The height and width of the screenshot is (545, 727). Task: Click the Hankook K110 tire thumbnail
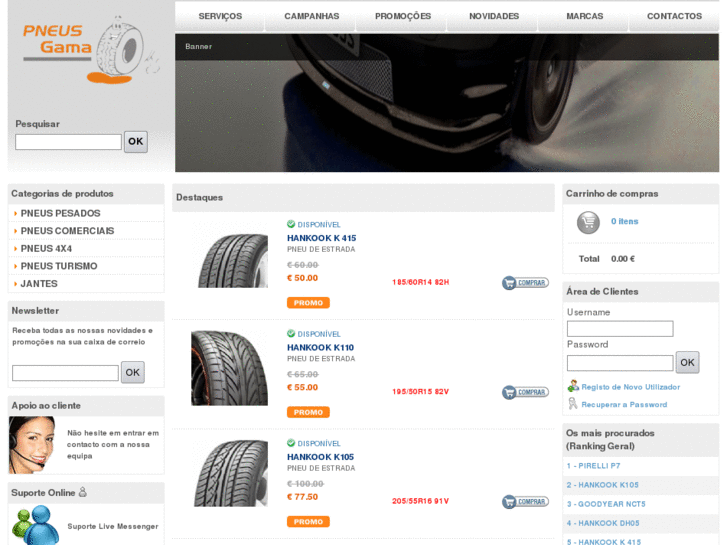pos(230,368)
